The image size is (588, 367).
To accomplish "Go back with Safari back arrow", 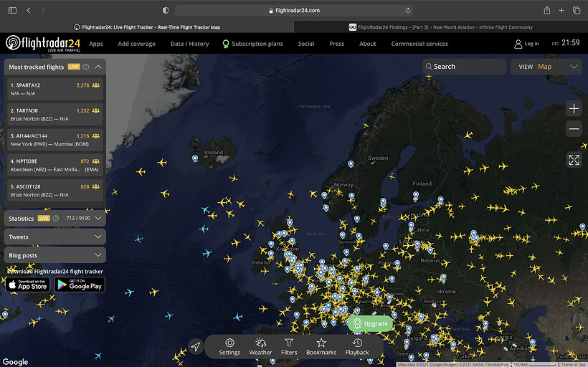I will [x=29, y=11].
